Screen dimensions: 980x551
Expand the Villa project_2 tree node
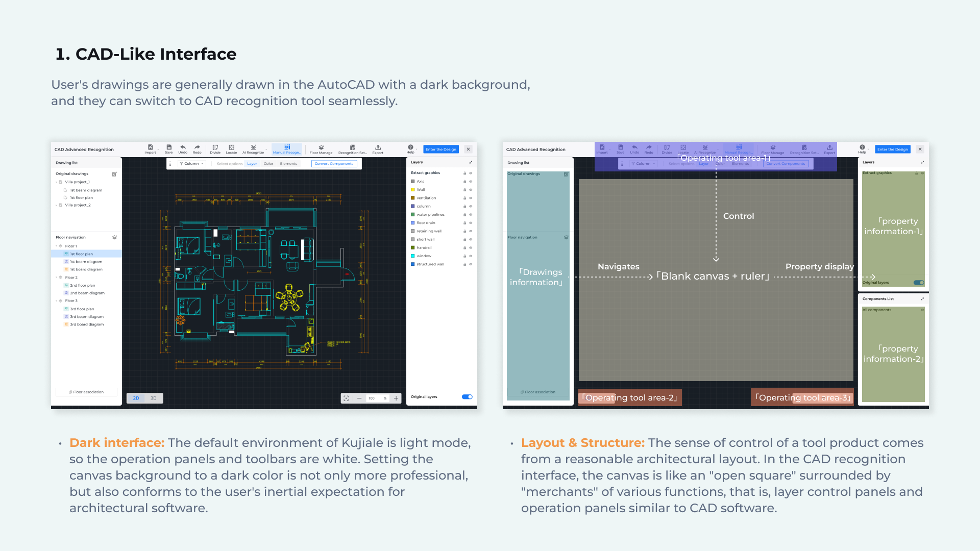tap(56, 205)
